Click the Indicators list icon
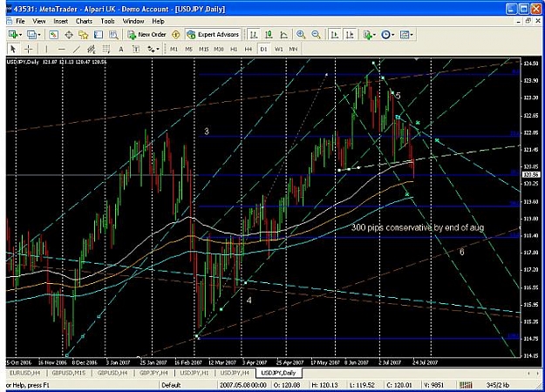545x392 pixels. pyautogui.click(x=367, y=34)
